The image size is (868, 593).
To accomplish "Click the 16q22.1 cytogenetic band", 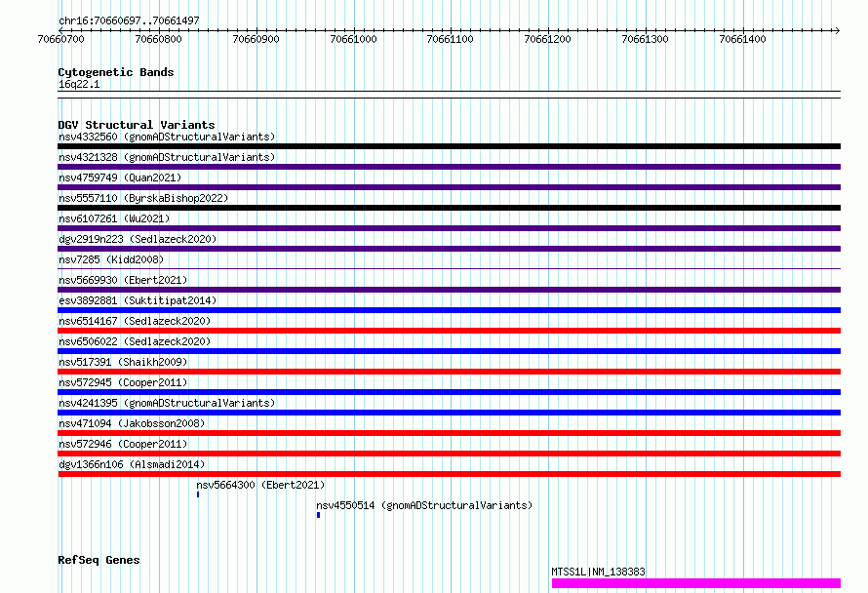I will [449, 93].
